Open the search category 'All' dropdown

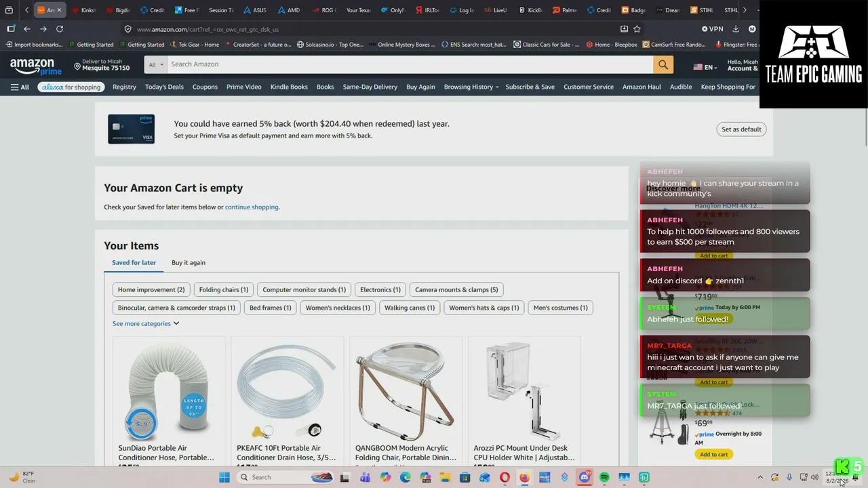(x=156, y=64)
